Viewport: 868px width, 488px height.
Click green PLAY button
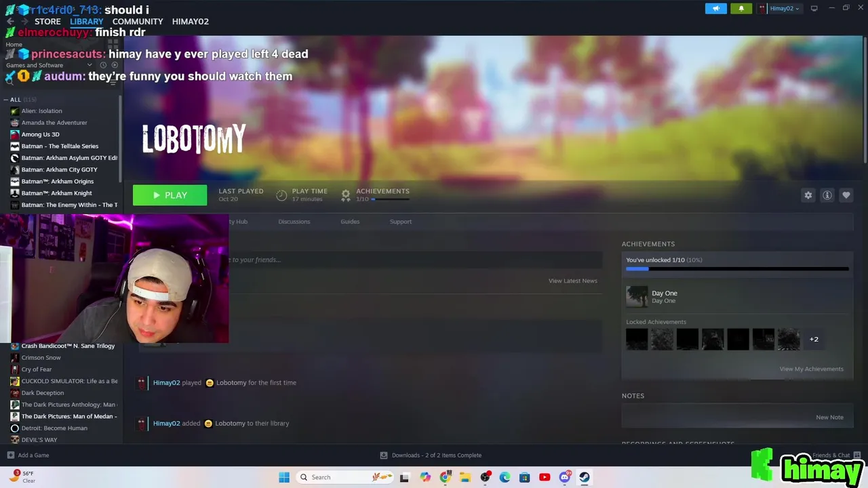click(170, 195)
